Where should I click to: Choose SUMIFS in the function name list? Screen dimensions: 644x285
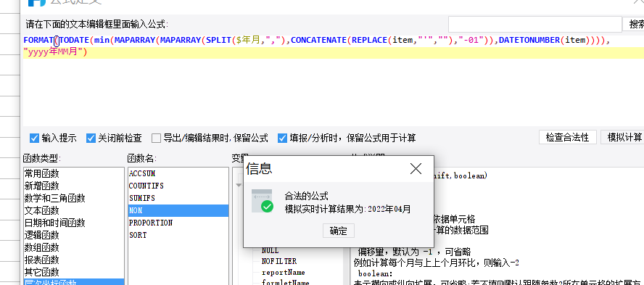coord(178,198)
